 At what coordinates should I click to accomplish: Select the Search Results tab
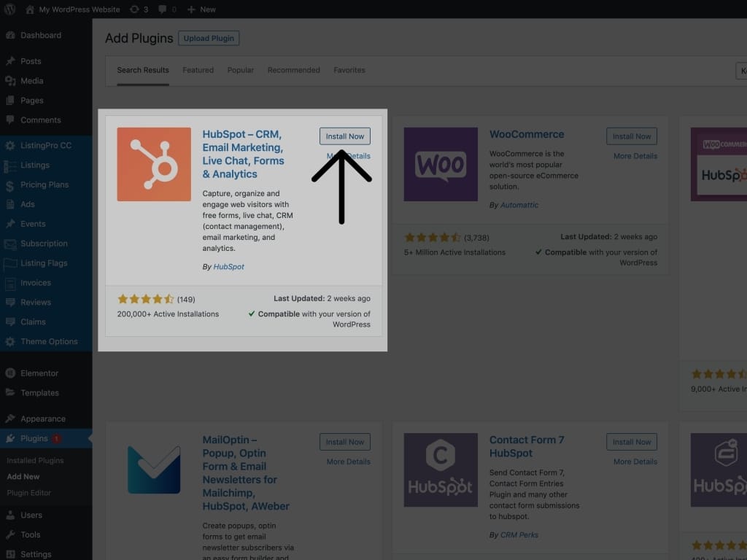click(143, 70)
